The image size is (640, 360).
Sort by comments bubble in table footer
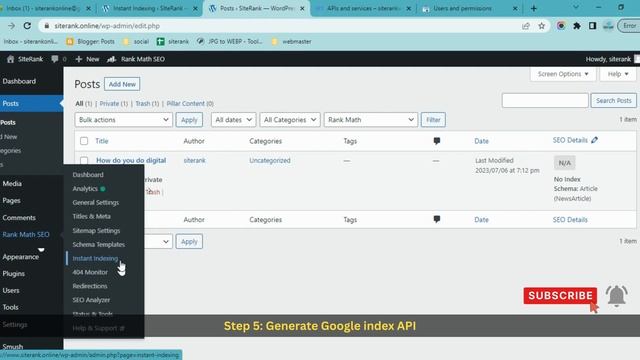coord(437,219)
